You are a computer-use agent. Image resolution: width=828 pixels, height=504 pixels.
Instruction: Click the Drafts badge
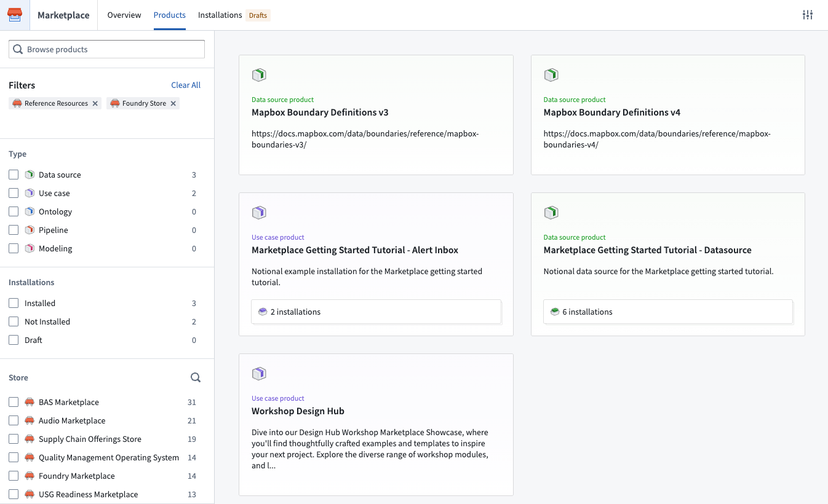[258, 15]
